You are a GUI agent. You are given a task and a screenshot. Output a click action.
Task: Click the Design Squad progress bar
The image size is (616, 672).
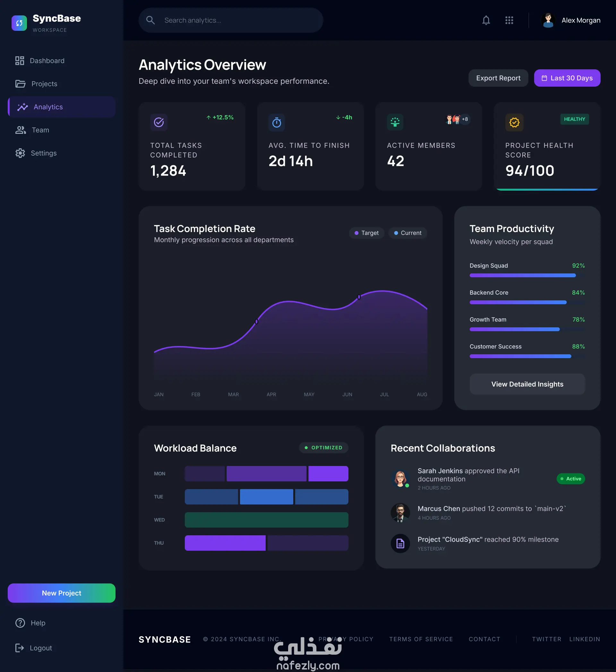(527, 275)
